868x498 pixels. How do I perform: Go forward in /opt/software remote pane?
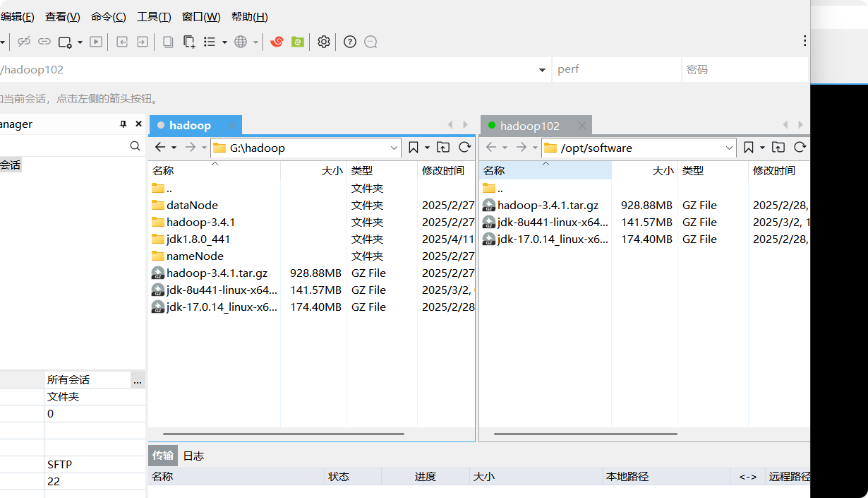pos(521,147)
